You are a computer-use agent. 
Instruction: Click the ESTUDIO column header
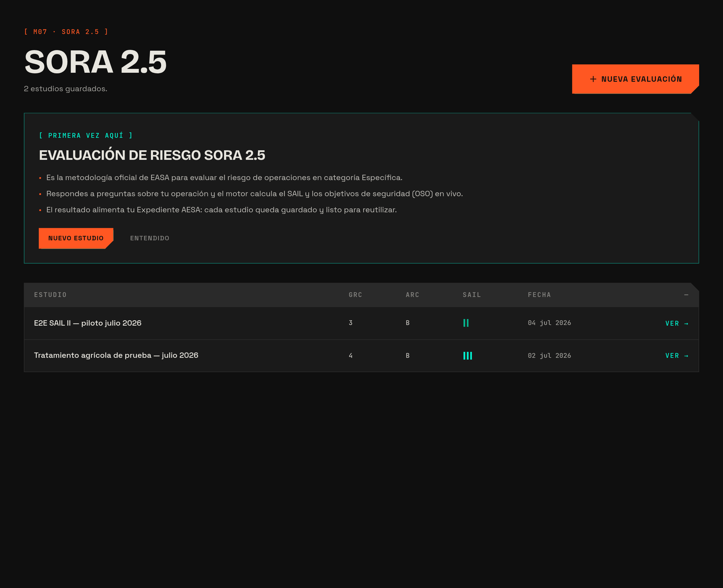50,295
